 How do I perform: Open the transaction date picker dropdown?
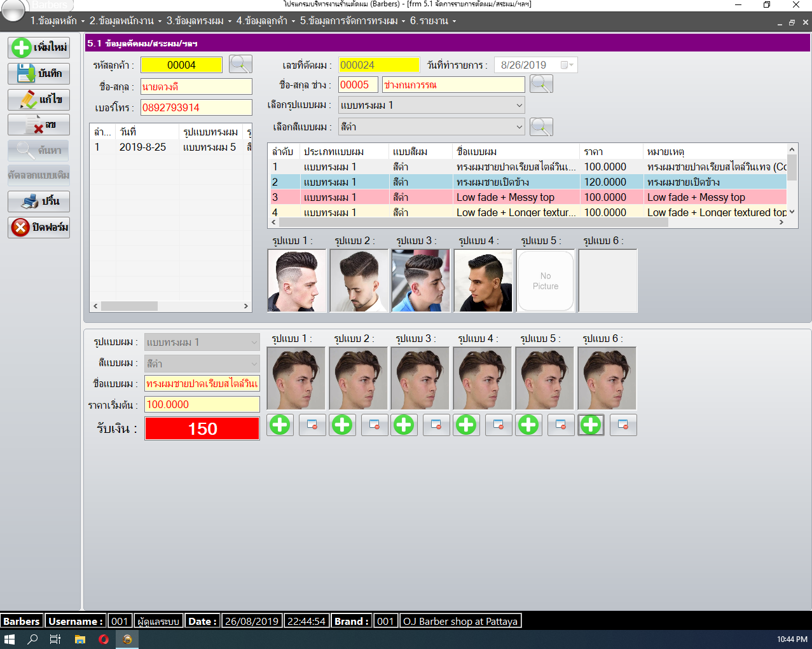(567, 65)
